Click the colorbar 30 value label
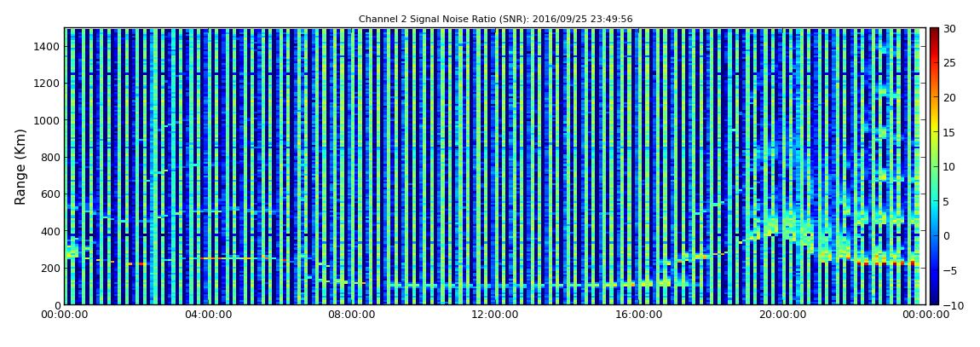 (949, 29)
